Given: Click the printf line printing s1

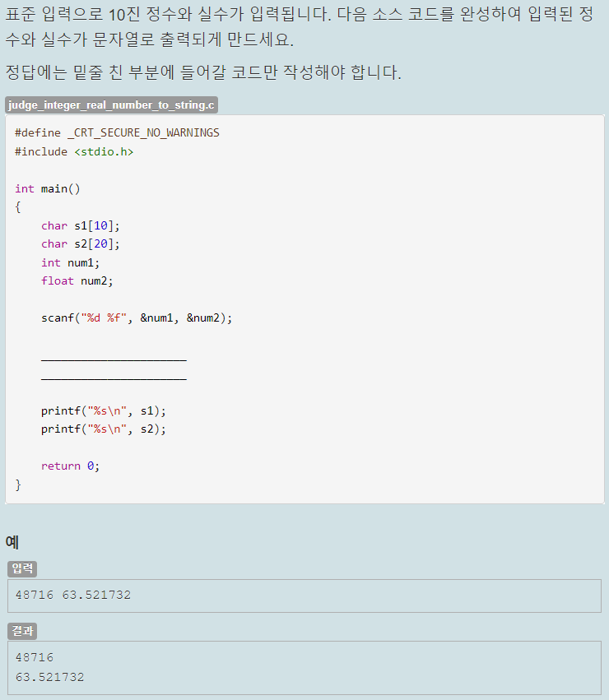Looking at the screenshot, I should pos(104,410).
